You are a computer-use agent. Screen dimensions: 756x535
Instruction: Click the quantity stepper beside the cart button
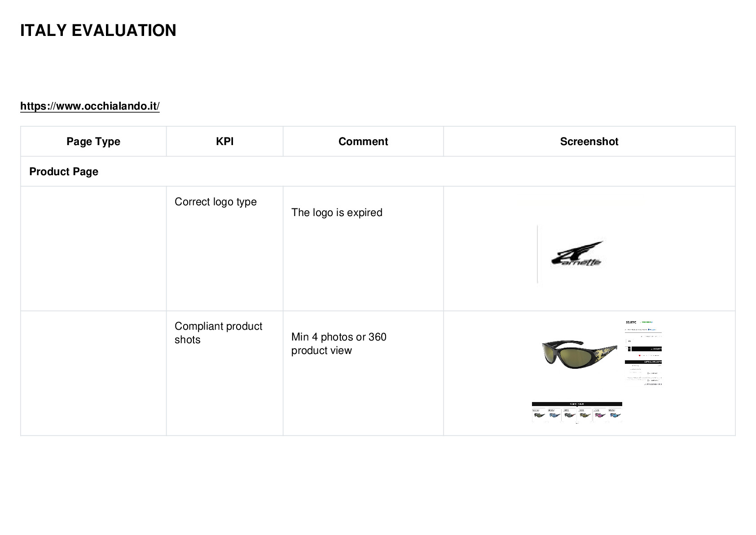[x=629, y=349]
